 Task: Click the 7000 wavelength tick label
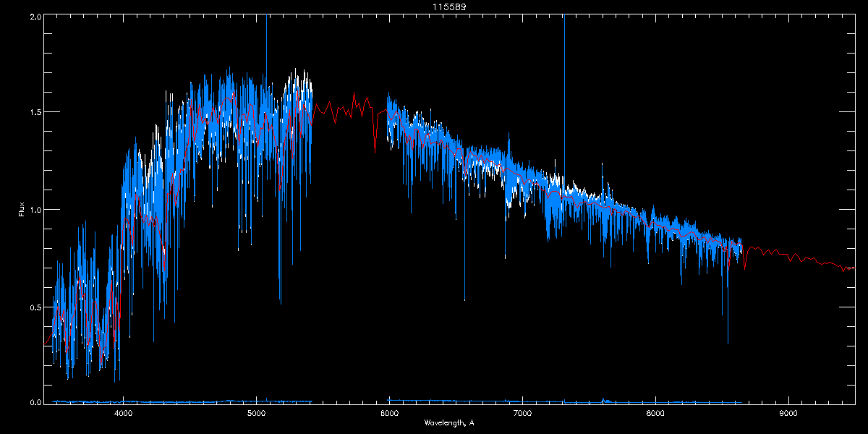[522, 413]
